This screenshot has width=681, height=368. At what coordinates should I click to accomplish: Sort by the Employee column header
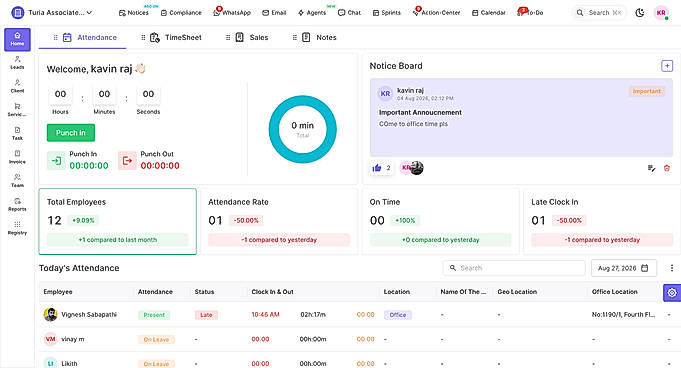click(x=58, y=292)
